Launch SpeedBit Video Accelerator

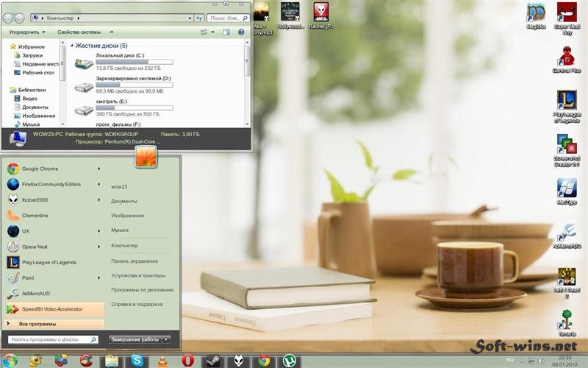click(x=54, y=309)
